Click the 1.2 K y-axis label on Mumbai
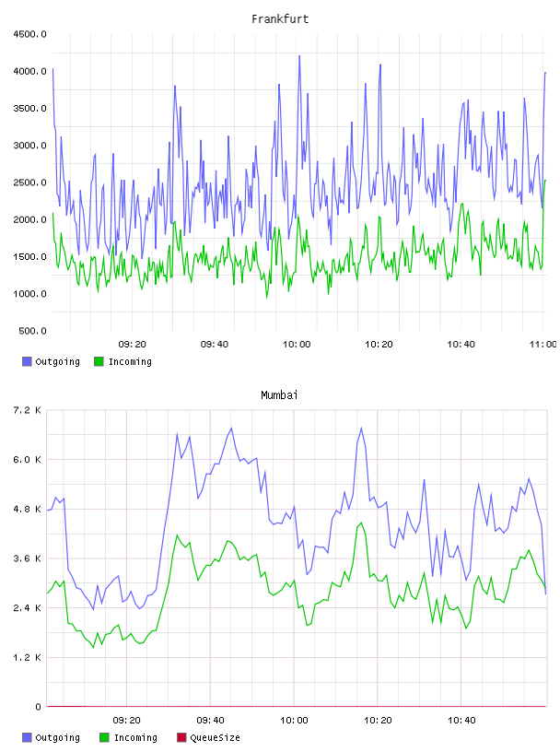The image size is (560, 752). (x=27, y=657)
